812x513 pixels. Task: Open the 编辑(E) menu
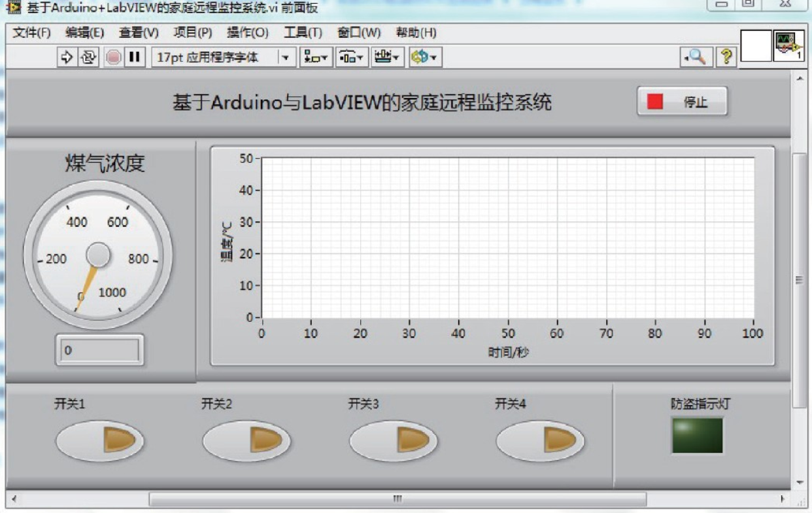[x=85, y=32]
